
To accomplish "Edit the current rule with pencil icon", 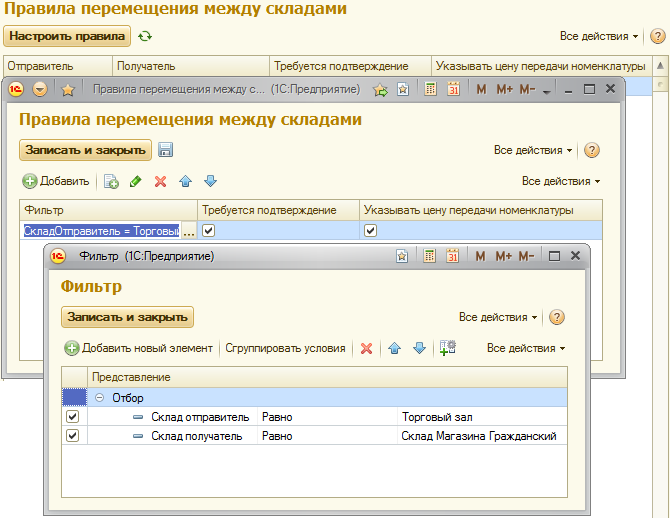I will (x=135, y=181).
